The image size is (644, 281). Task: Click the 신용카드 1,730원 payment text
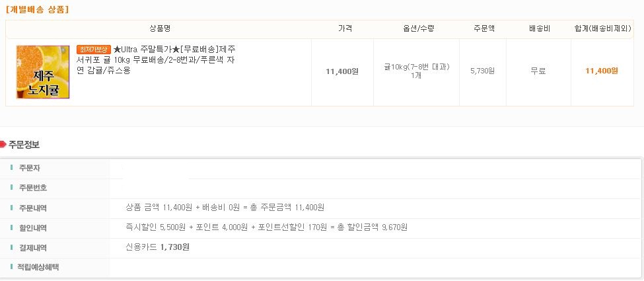coord(158,247)
